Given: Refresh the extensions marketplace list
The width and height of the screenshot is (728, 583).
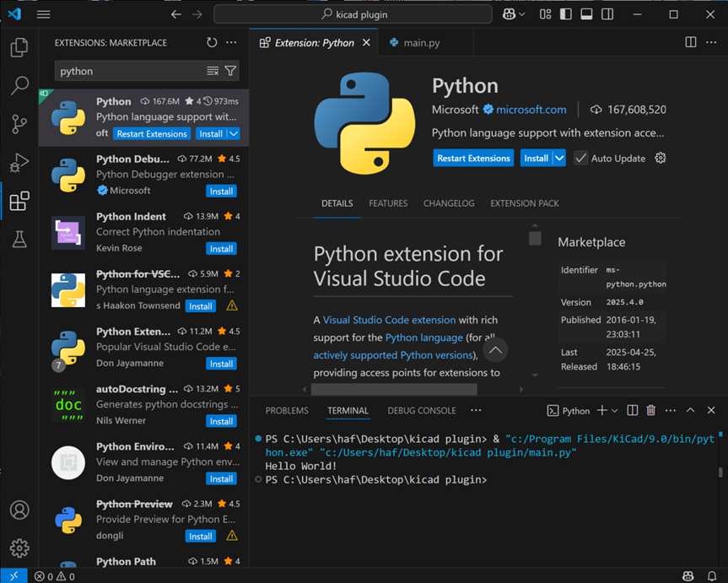Looking at the screenshot, I should (212, 43).
